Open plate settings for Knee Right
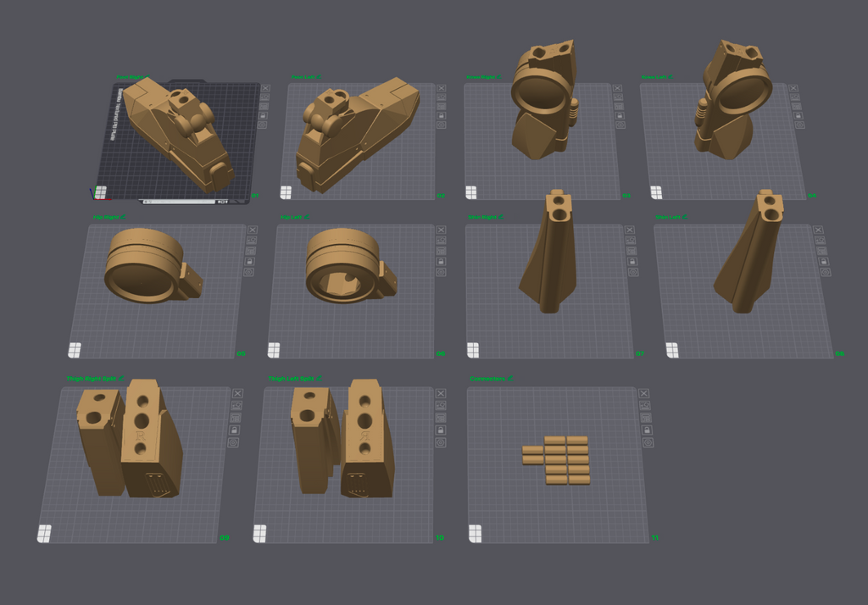Screen dimensions: 868x605 click(620, 125)
